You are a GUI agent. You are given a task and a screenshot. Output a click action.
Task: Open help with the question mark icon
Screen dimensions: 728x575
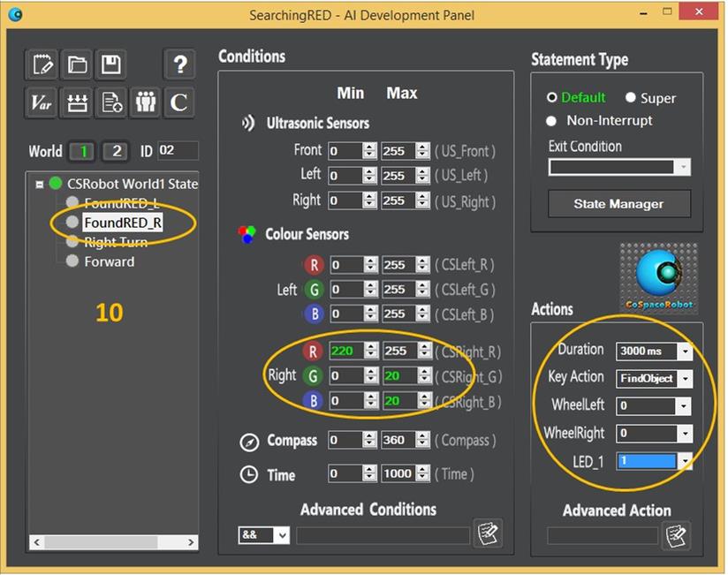[x=179, y=64]
